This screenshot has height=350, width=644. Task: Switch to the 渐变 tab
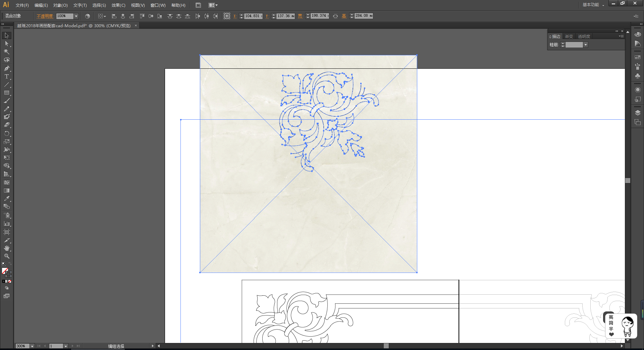pyautogui.click(x=569, y=37)
